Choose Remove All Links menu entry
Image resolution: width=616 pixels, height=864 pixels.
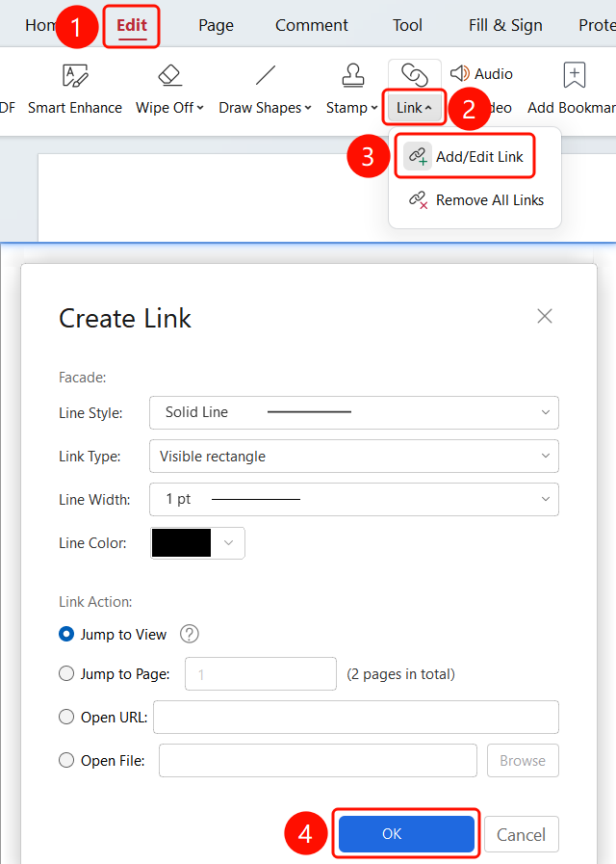[475, 200]
